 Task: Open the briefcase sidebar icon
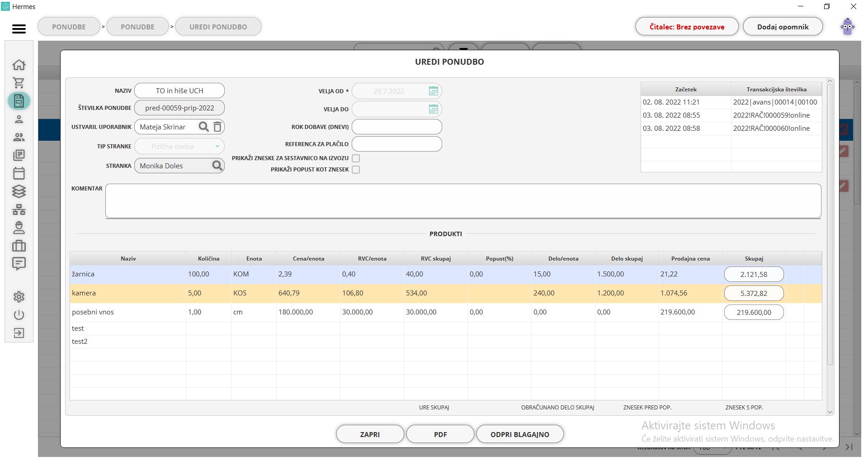click(19, 246)
